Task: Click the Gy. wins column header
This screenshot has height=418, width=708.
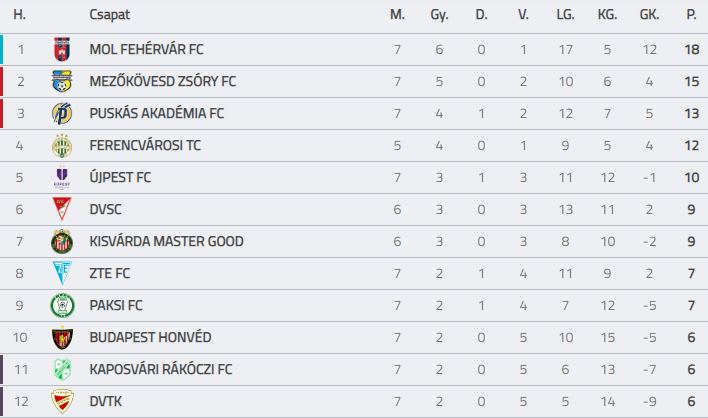Action: 439,15
